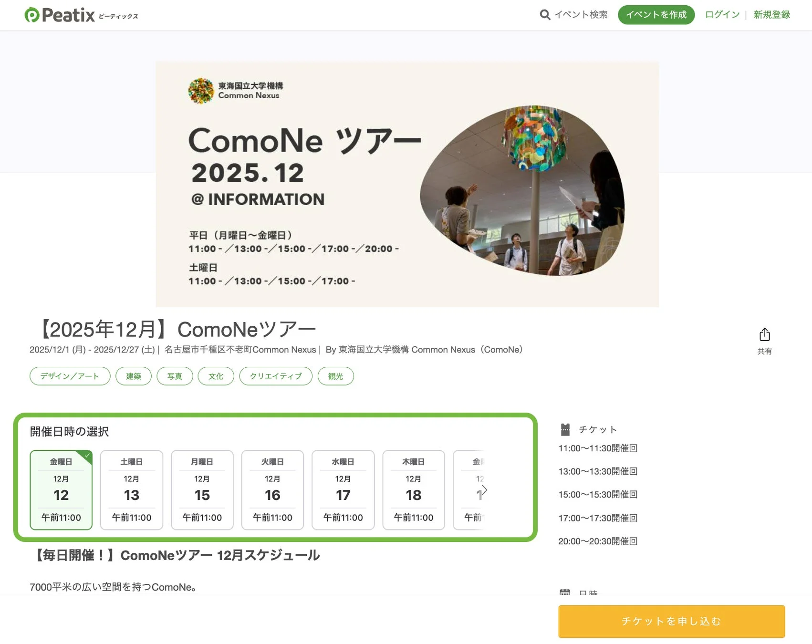Open the ログイン link

(x=721, y=15)
